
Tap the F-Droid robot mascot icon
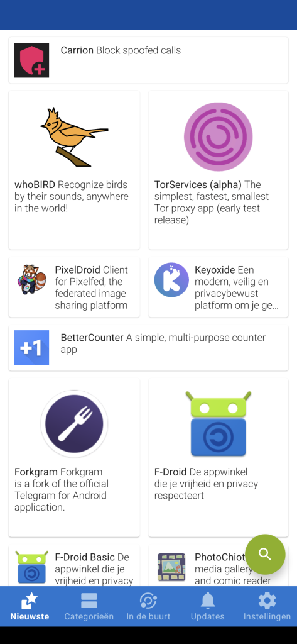(219, 424)
